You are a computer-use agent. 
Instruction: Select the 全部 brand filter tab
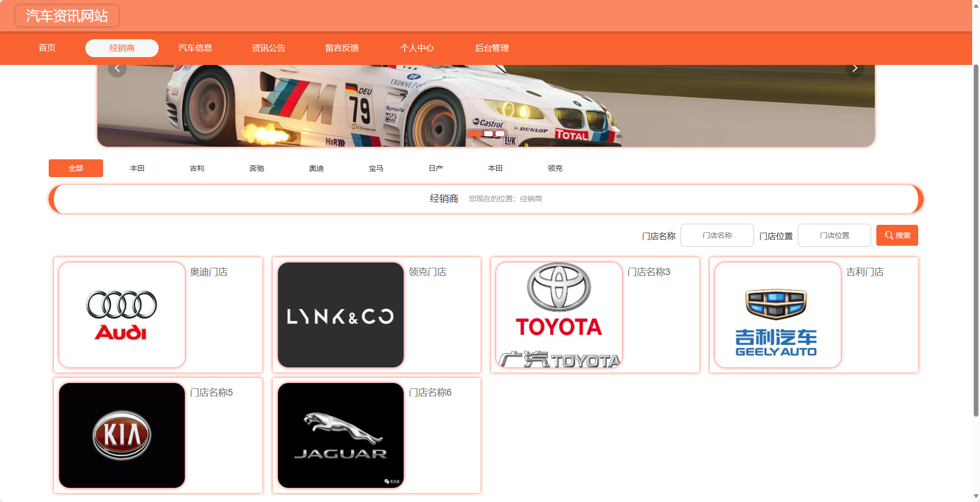tap(76, 168)
